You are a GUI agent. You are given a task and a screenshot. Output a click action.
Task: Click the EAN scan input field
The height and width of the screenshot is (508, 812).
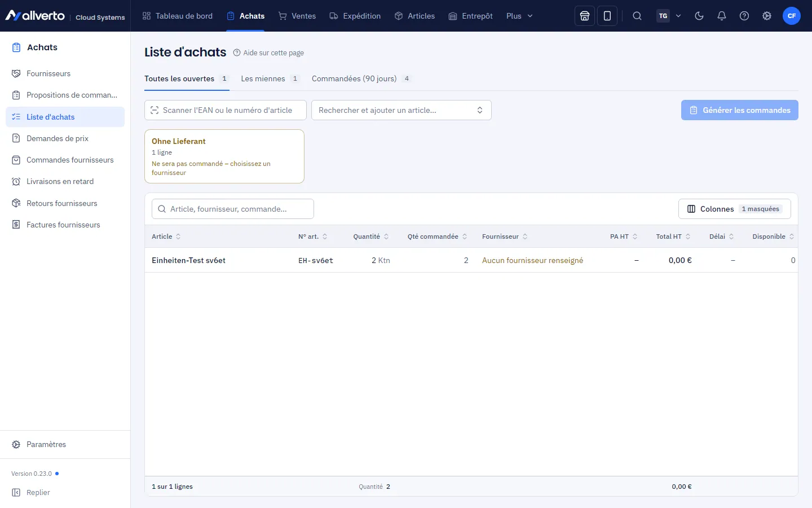[x=226, y=110]
